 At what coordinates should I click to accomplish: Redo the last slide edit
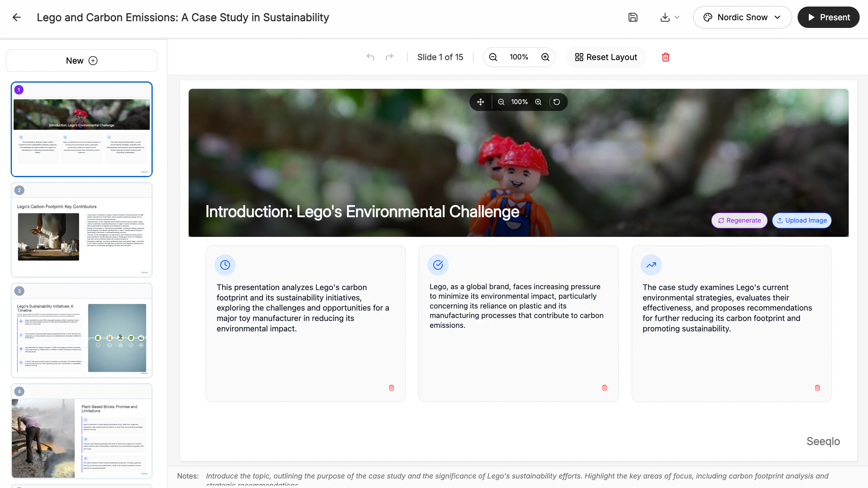389,57
